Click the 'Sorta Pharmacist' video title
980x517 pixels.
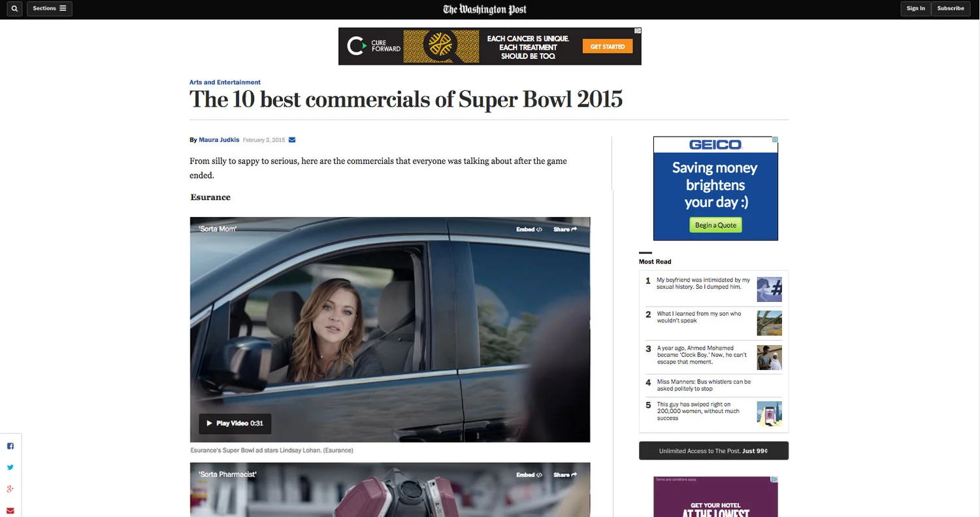pos(227,475)
